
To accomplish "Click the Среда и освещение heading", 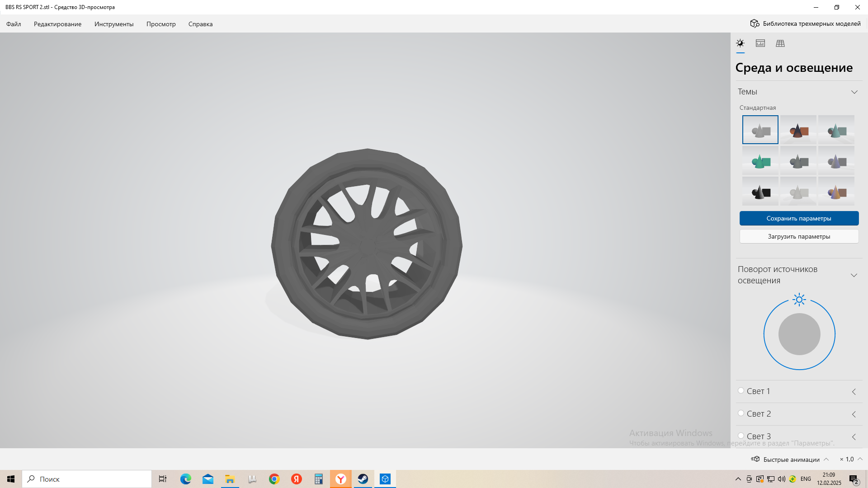I will click(x=794, y=68).
